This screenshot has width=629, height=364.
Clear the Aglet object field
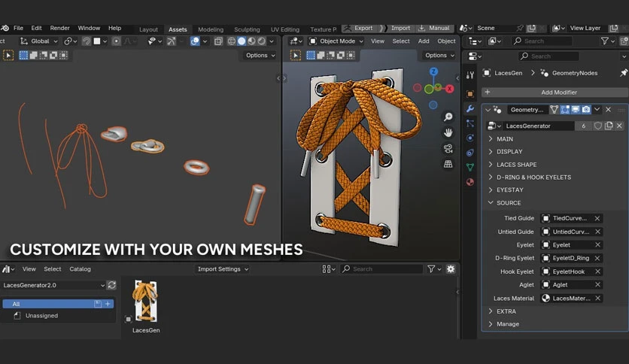coord(597,284)
